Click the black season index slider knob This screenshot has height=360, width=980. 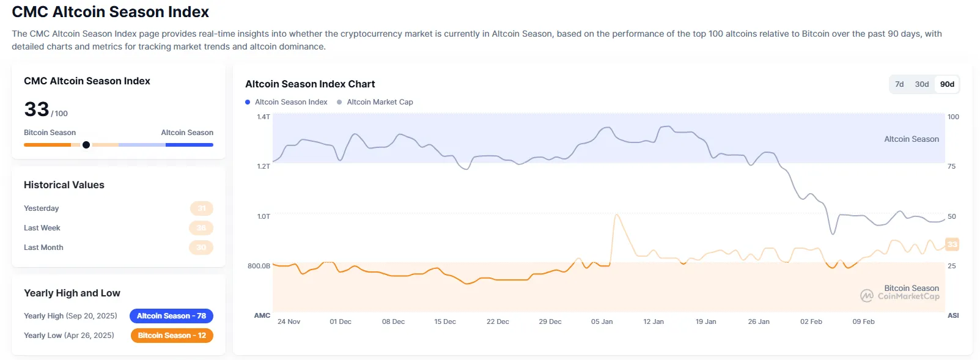point(86,145)
